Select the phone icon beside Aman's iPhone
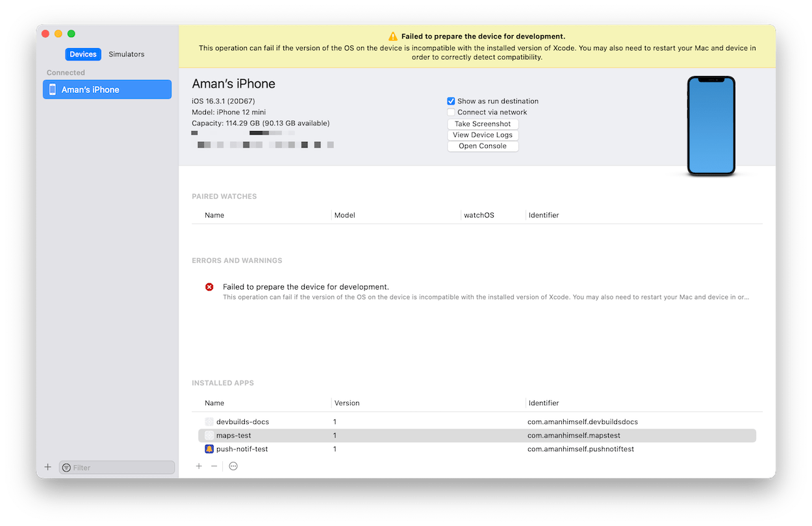This screenshot has width=812, height=526. click(x=52, y=89)
